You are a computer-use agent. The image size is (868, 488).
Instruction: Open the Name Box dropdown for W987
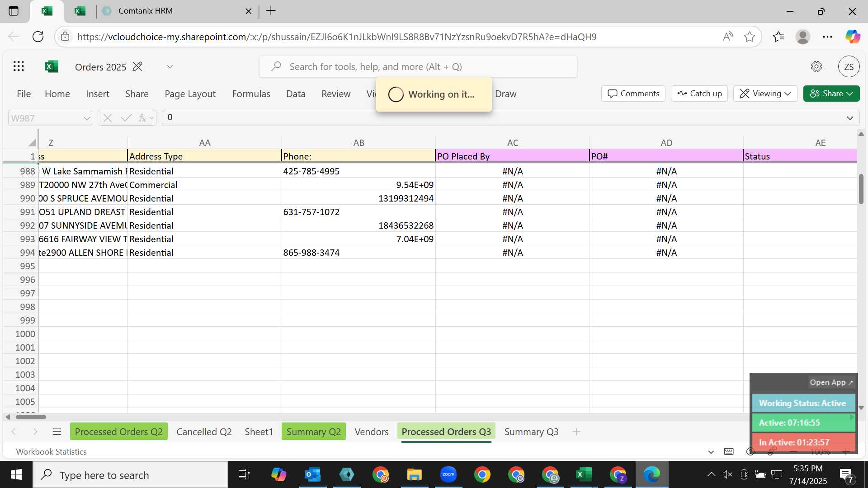86,118
